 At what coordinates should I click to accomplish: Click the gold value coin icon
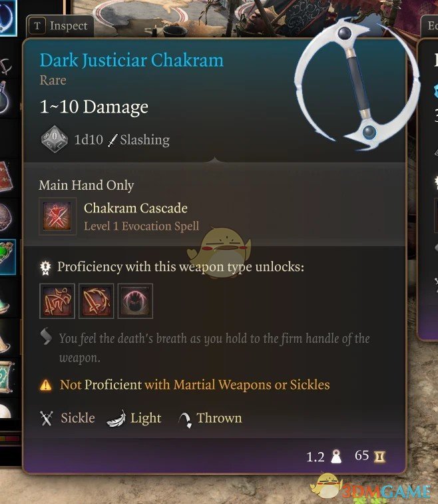pos(380,457)
